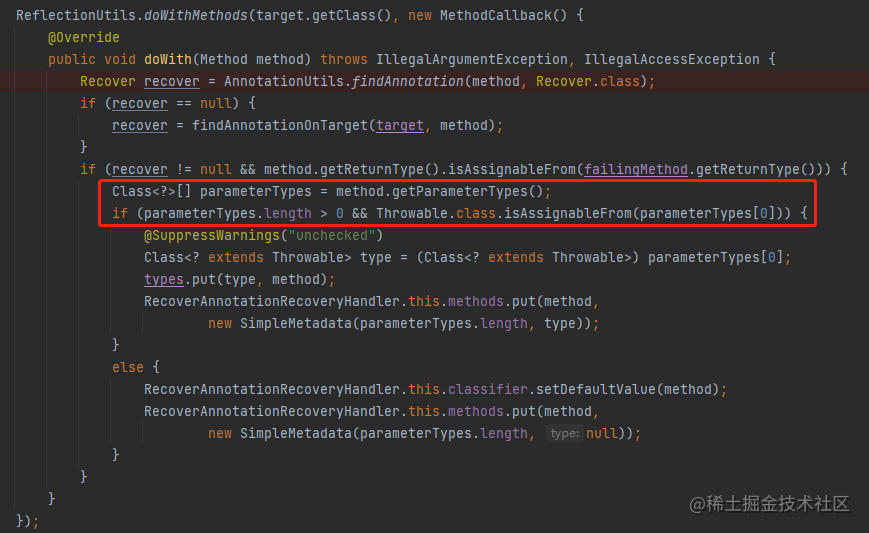Screen dimensions: 869x533
Task: Click the findAnnotationOnTarget call
Action: [x=279, y=125]
